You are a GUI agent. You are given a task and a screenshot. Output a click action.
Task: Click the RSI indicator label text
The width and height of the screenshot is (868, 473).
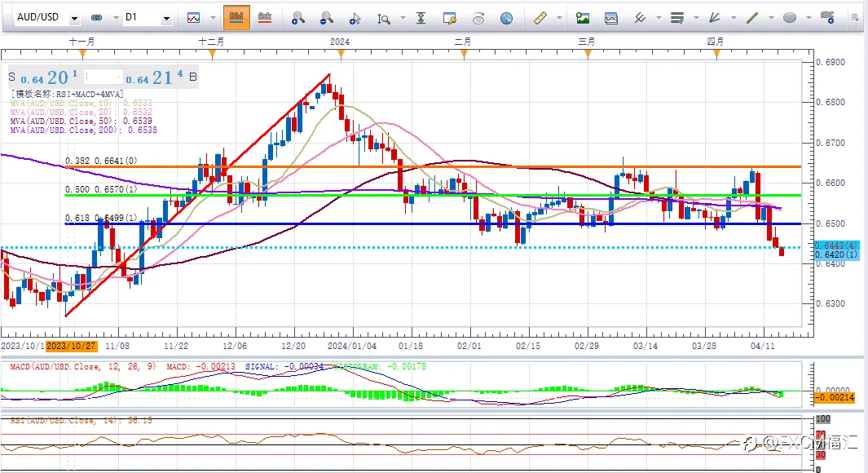coord(81,420)
